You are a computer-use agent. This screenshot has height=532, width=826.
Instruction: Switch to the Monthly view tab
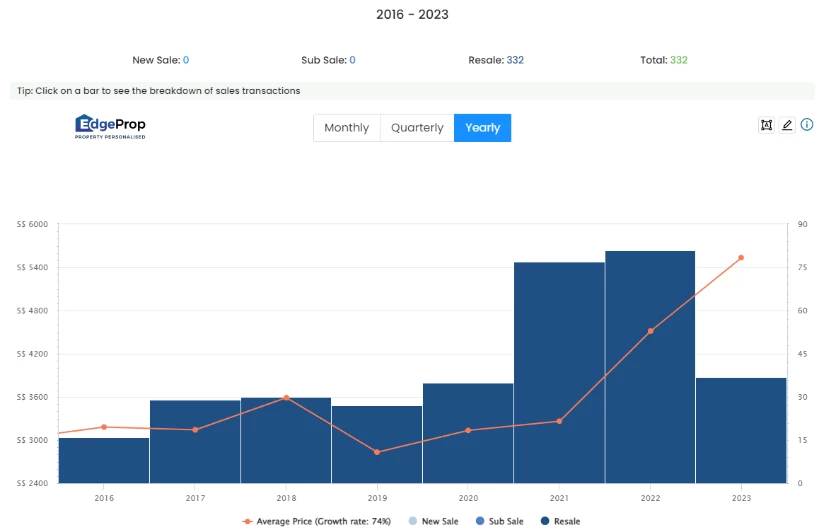point(347,128)
